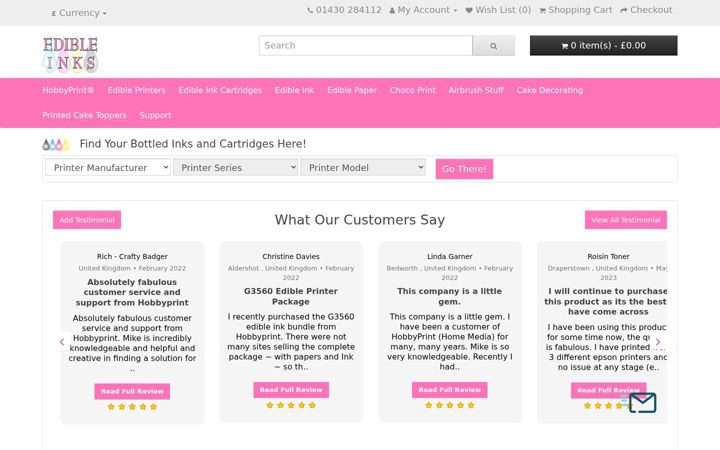Read Full Review by Christine Davies
The height and width of the screenshot is (450, 720).
click(x=291, y=390)
